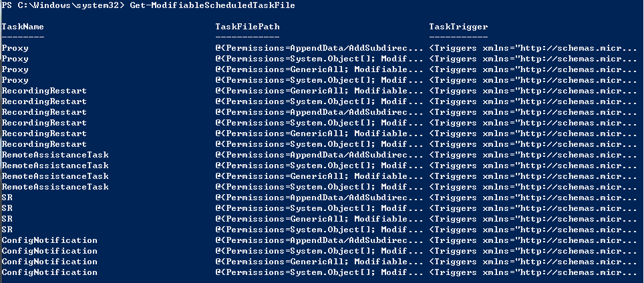The height and width of the screenshot is (283, 644).
Task: Click the last SR task name
Action: coord(7,230)
